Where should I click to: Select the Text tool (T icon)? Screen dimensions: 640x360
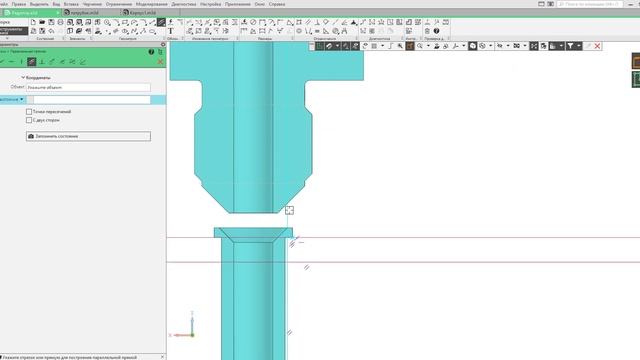click(x=171, y=31)
